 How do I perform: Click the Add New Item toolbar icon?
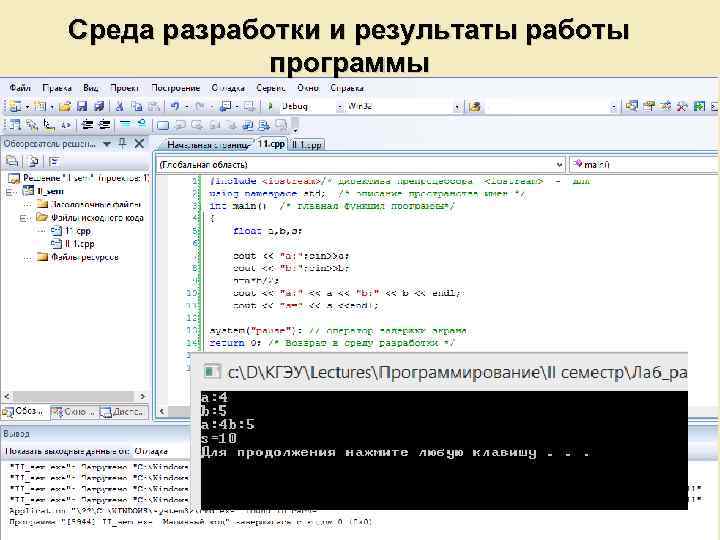coord(40,107)
